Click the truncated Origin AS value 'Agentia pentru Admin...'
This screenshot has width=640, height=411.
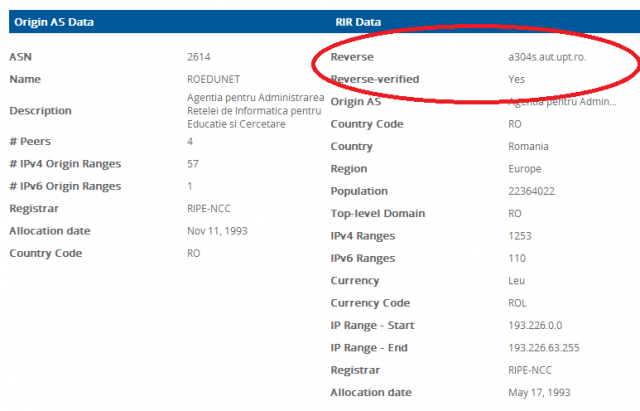(562, 102)
